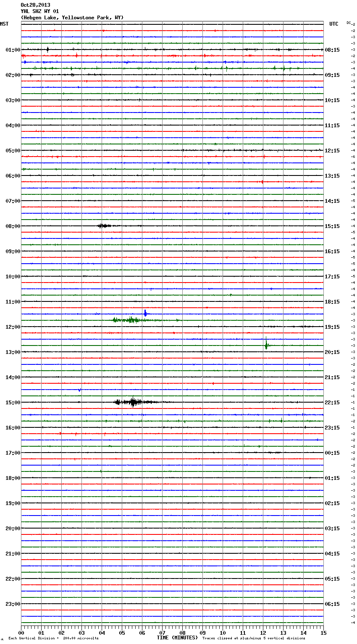Image resolution: width=357 pixels, height=644 pixels.
Task: Select the 12:00 MST time label
Action: (13, 327)
